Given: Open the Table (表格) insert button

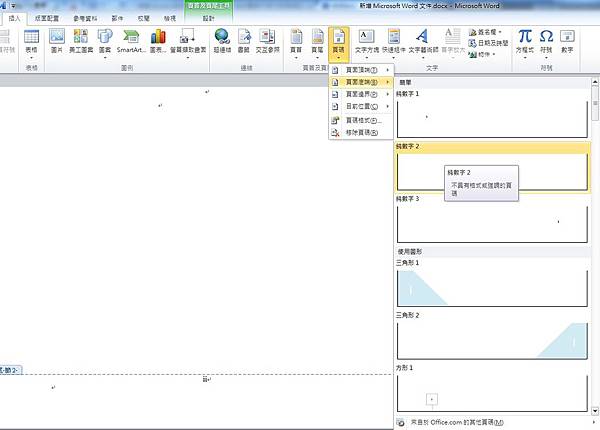Looking at the screenshot, I should tap(31, 43).
